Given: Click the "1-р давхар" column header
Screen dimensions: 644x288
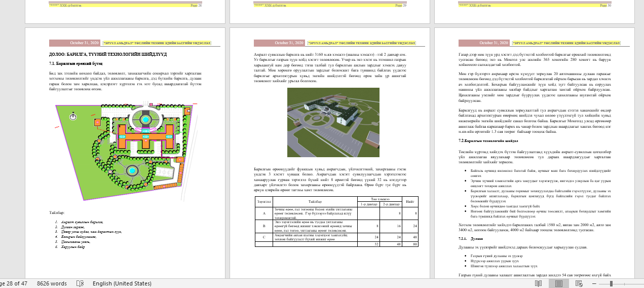Looking at the screenshot, I should [369, 204].
